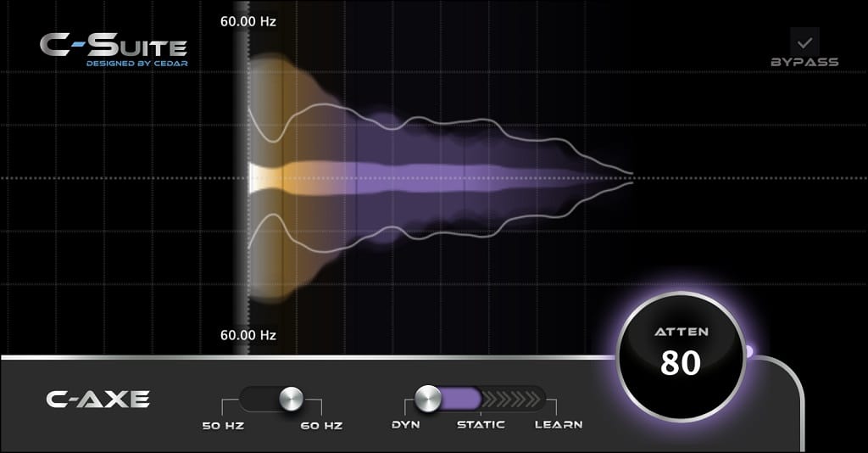
Task: Click the bottom 60.00 Hz frequency readout
Action: pyautogui.click(x=248, y=335)
